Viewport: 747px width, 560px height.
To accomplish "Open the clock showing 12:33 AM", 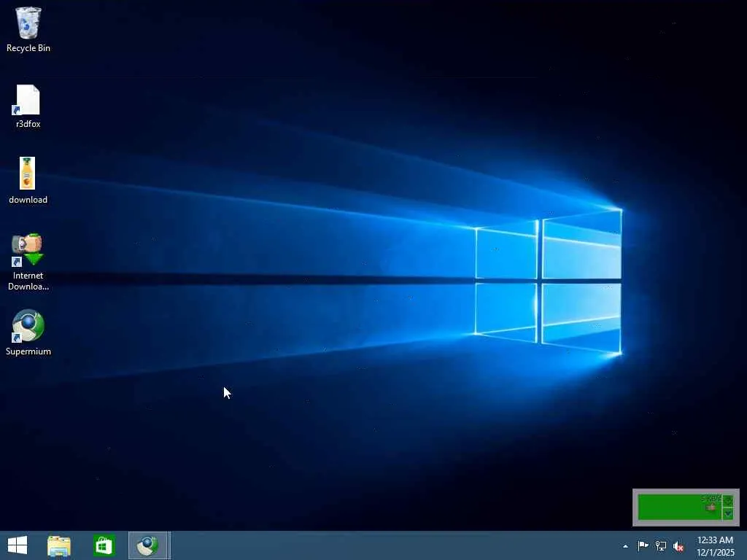I will coord(715,540).
